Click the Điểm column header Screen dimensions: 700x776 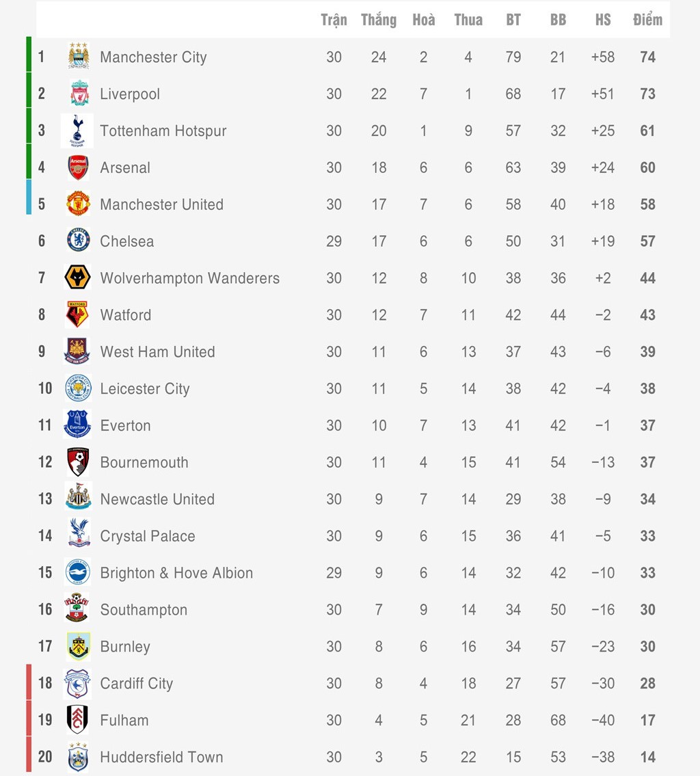[647, 20]
